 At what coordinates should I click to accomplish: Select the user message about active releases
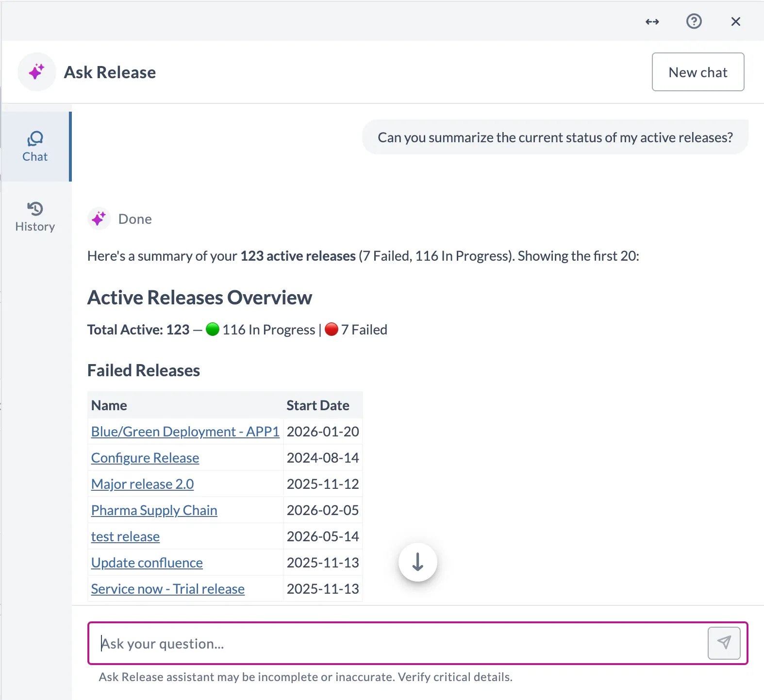click(555, 137)
